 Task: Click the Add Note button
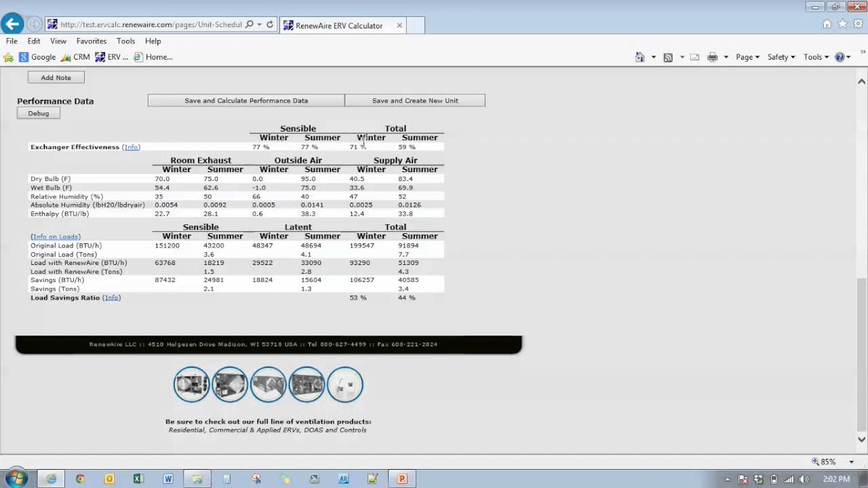[x=56, y=77]
